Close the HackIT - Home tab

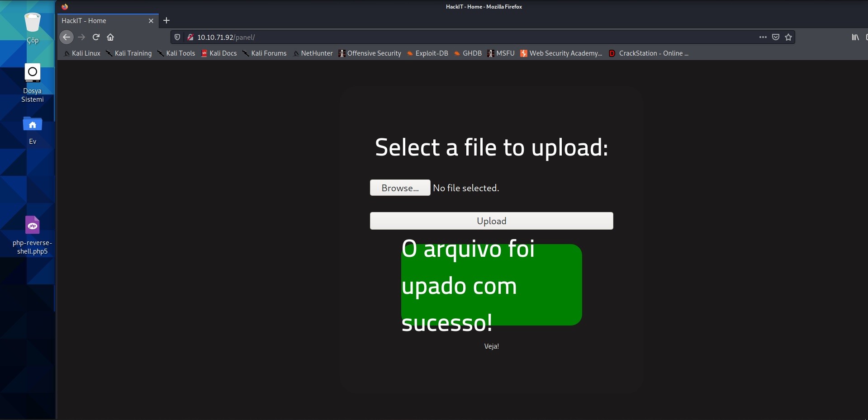click(151, 21)
